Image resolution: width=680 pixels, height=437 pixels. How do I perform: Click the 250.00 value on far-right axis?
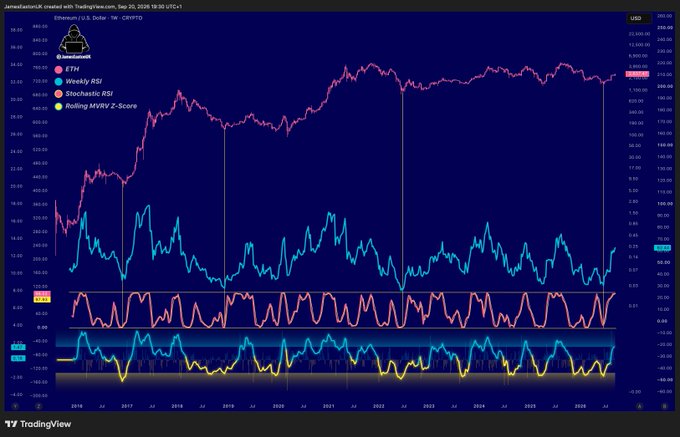(665, 27)
